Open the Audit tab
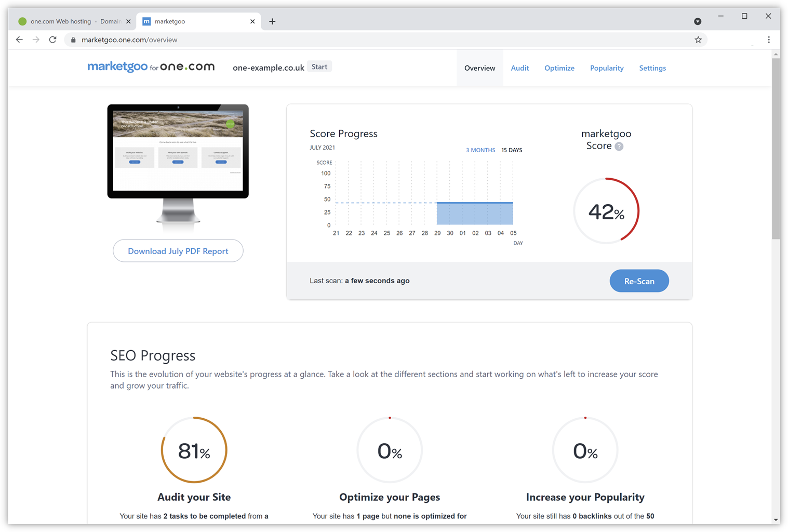Screen dimensions: 788x532 [x=519, y=68]
